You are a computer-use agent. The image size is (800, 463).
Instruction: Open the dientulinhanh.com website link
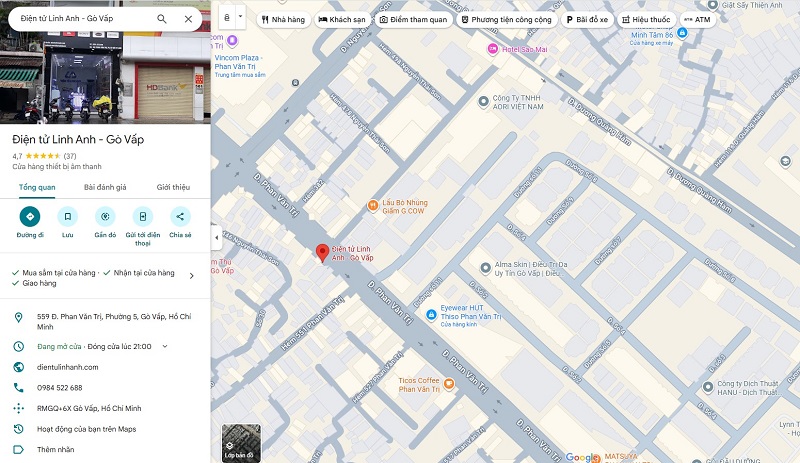pos(68,367)
